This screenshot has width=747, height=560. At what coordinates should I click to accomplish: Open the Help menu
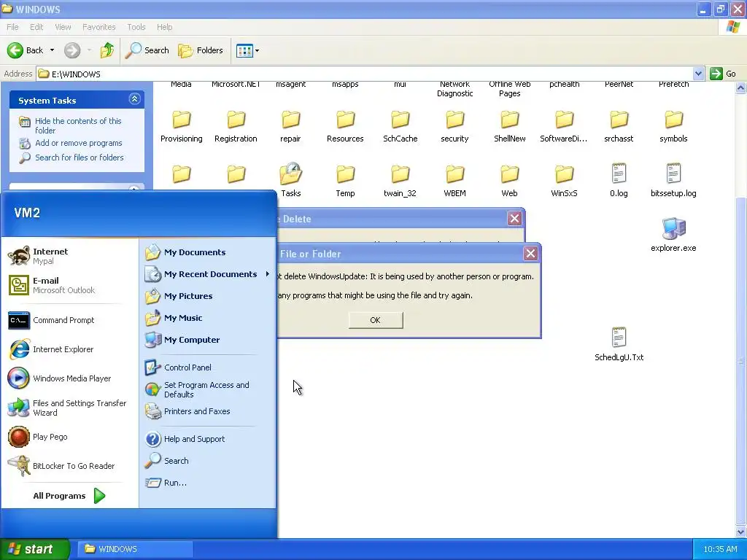[164, 27]
